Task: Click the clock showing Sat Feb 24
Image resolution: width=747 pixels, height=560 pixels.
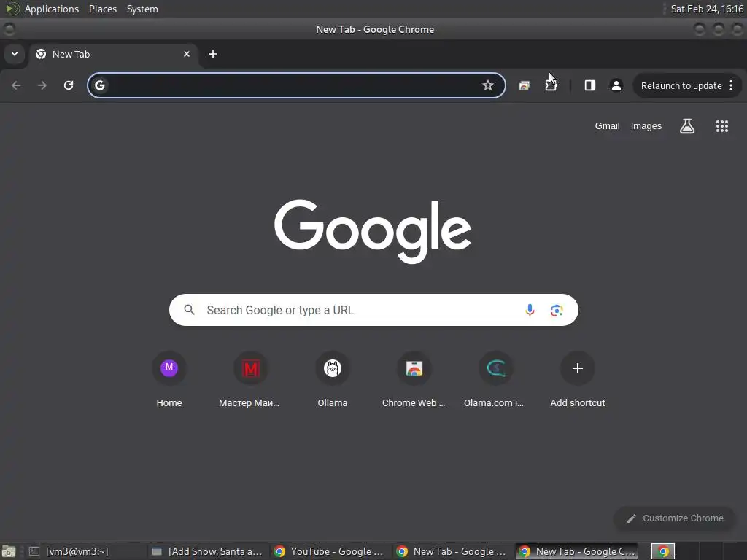Action: pos(706,9)
